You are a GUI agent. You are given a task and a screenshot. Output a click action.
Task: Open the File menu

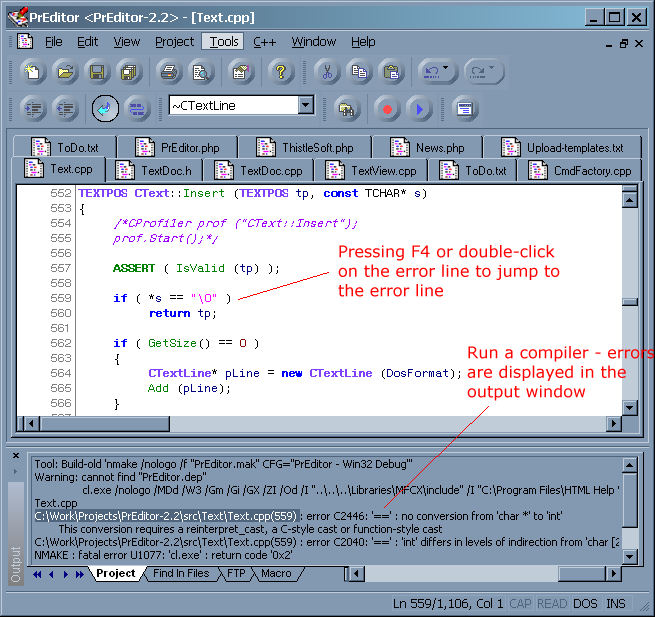53,42
